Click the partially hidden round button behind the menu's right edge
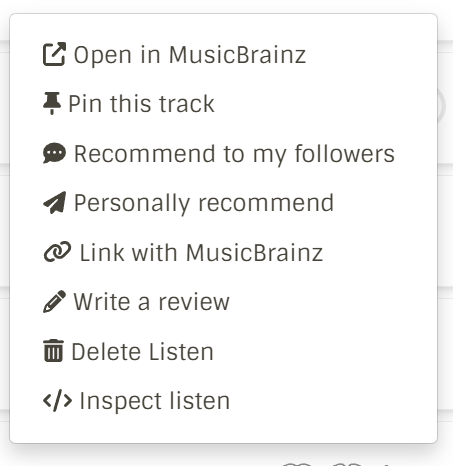 point(442,106)
